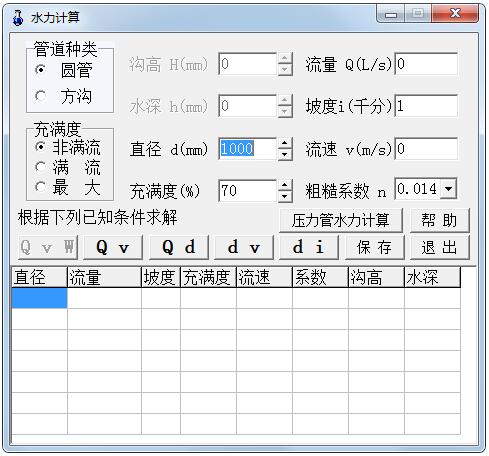Click the 坡度 column header
This screenshot has width=489, height=456.
point(161,277)
